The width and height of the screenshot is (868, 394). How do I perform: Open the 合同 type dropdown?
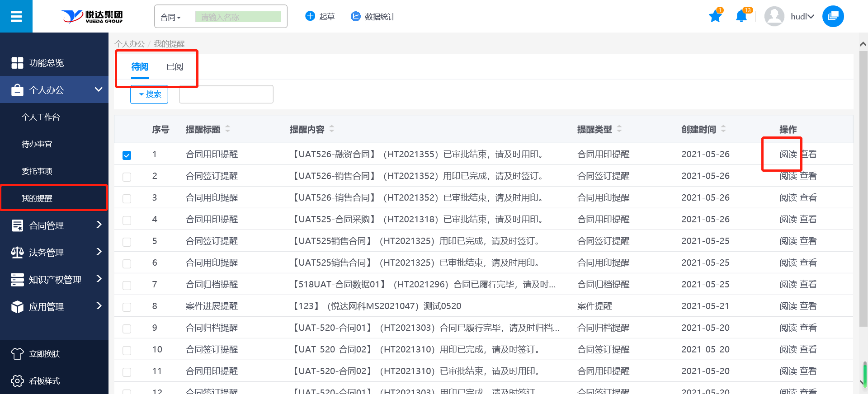click(171, 17)
